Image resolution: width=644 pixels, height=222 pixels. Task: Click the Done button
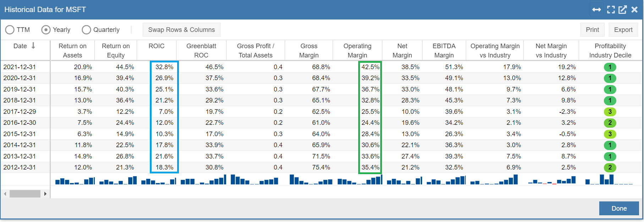pyautogui.click(x=619, y=209)
